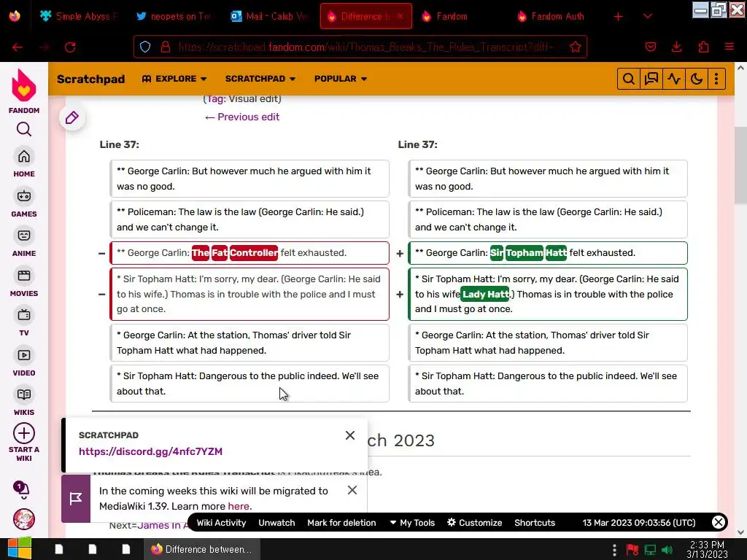
Task: Click the Fandom heart logo
Action: (24, 86)
